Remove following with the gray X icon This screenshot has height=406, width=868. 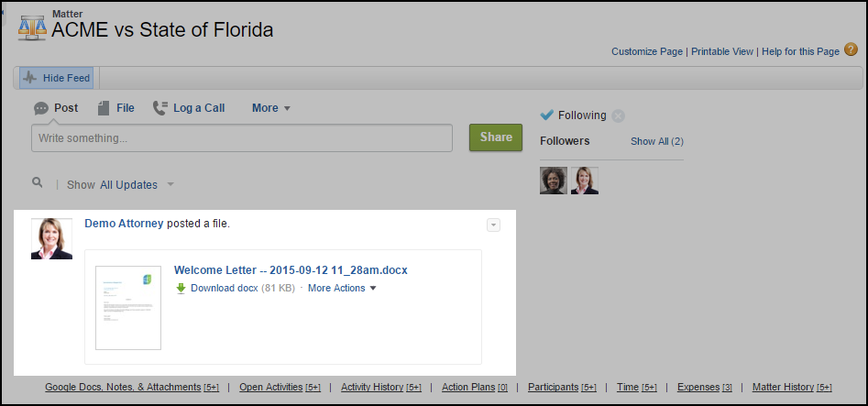click(619, 115)
